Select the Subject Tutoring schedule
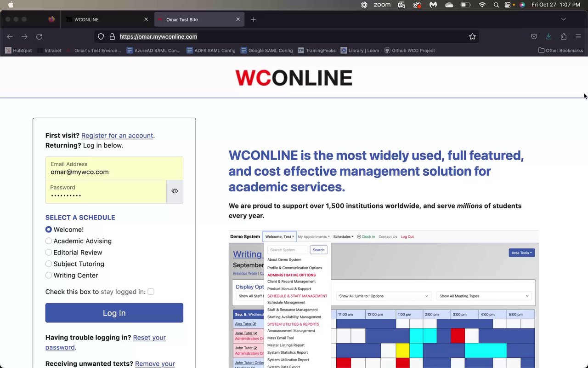Screen dimensions: 588x368 pyautogui.click(x=49, y=264)
